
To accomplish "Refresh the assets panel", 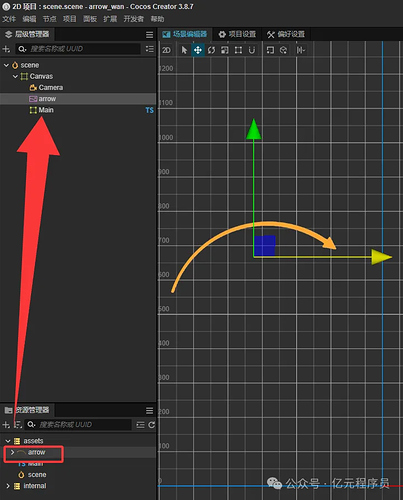I will pos(152,425).
